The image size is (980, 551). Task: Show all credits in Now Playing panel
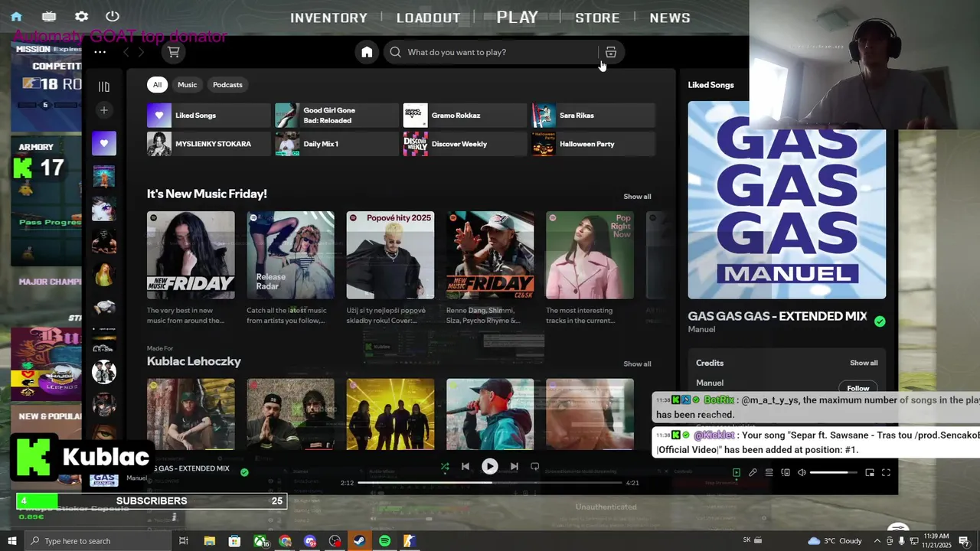864,363
